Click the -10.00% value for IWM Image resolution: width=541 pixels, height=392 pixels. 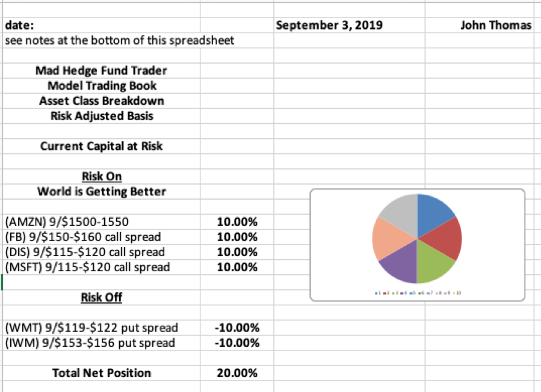(237, 343)
